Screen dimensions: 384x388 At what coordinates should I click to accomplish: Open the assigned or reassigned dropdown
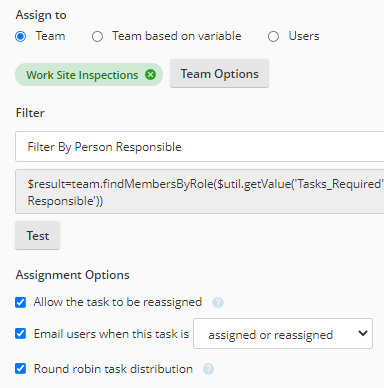pyautogui.click(x=283, y=334)
